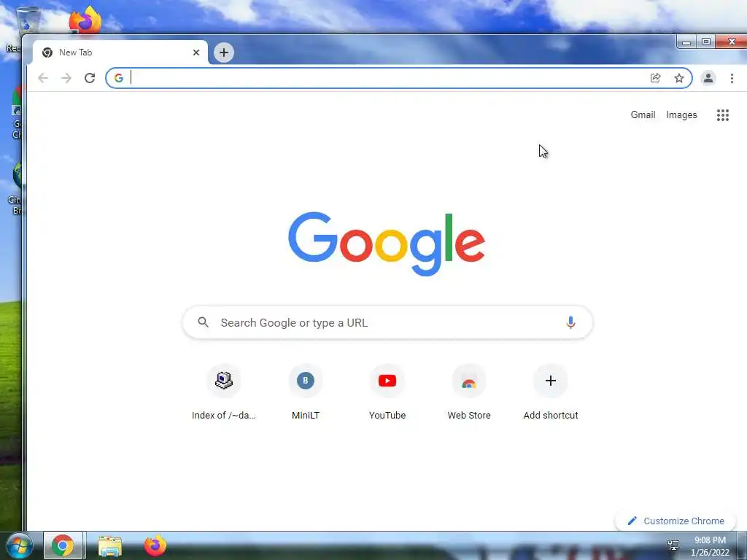Launch Firefox from the taskbar

coord(155,545)
